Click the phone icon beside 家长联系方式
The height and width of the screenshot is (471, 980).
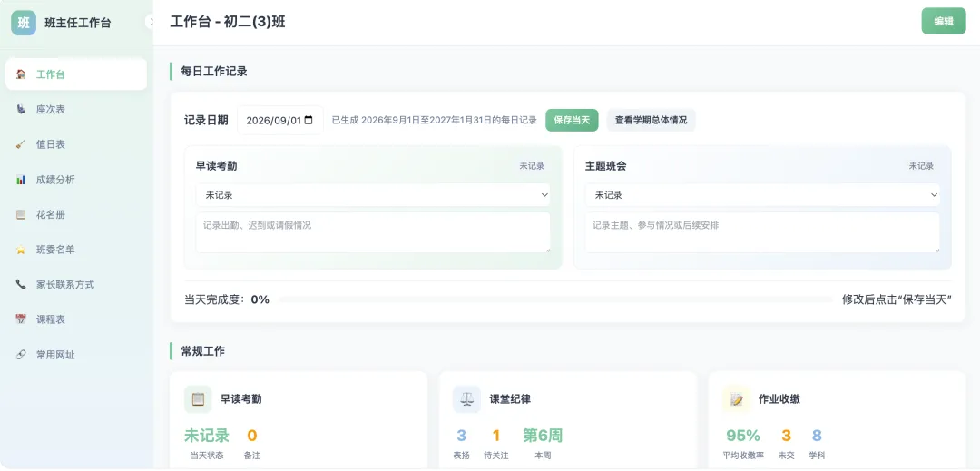(21, 284)
